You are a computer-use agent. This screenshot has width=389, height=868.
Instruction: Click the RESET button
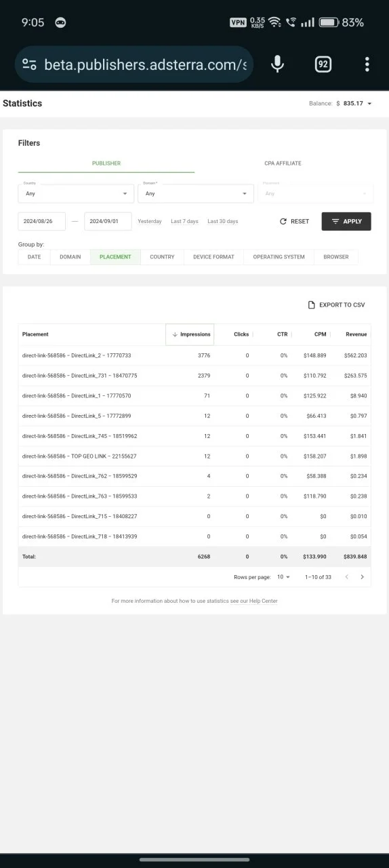click(294, 222)
